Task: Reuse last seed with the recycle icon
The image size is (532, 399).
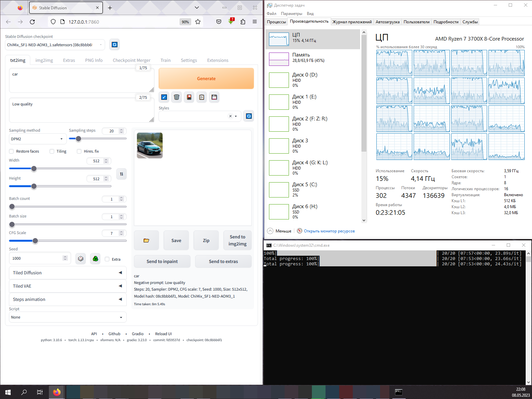Action: click(x=95, y=259)
